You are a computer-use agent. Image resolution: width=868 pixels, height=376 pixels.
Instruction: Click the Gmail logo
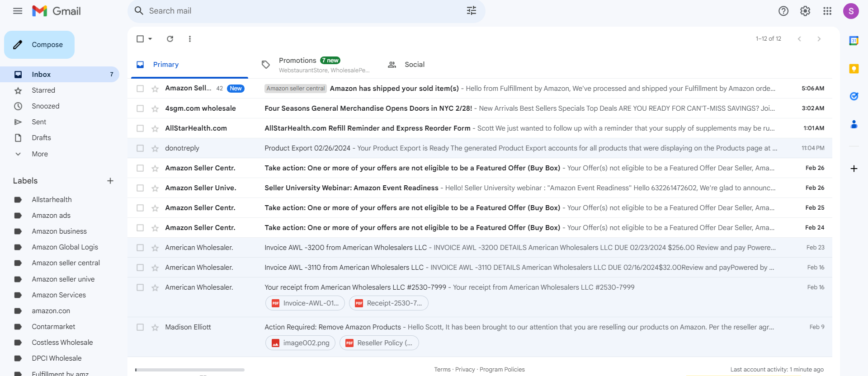(57, 11)
